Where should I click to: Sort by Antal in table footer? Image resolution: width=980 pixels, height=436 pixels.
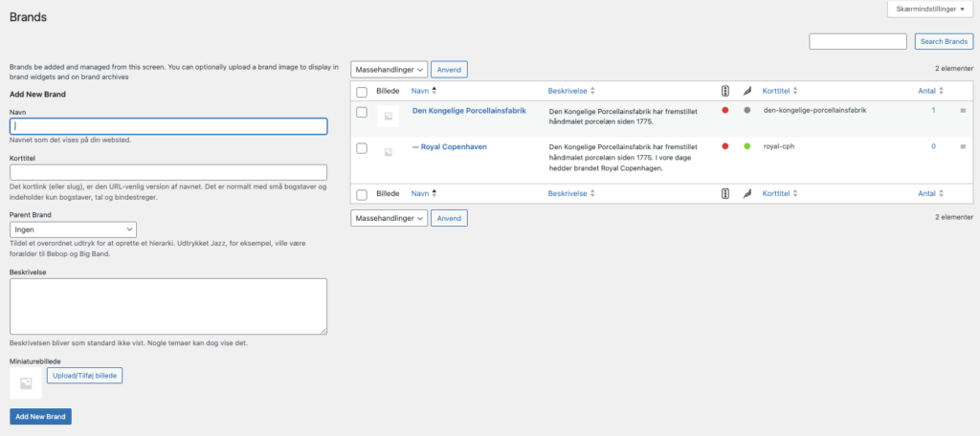(930, 194)
